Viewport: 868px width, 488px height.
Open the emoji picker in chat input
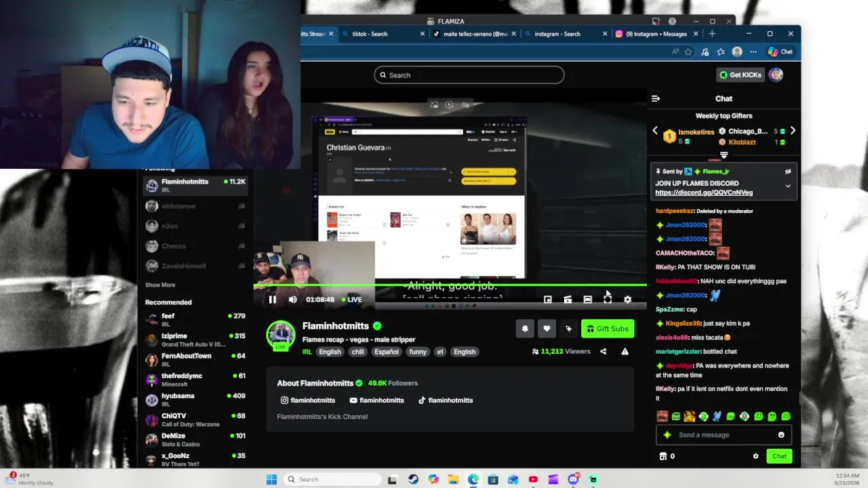point(781,435)
